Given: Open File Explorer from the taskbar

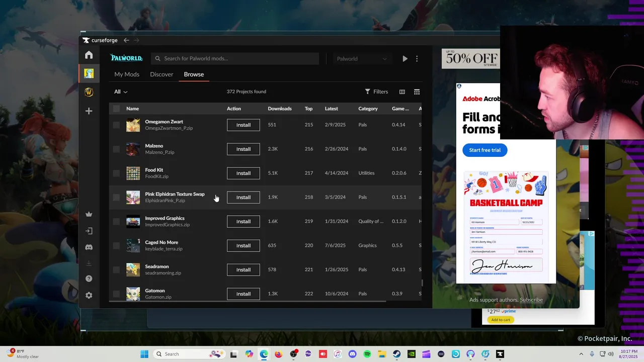Looking at the screenshot, I should point(382,354).
